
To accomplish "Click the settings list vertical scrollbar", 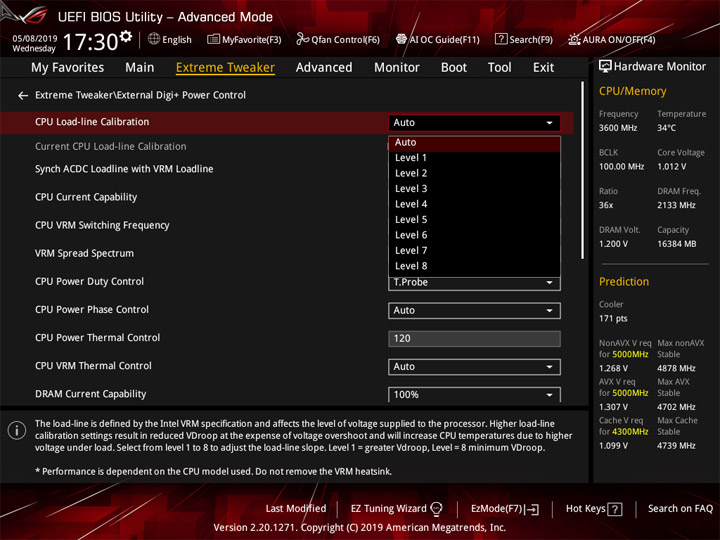I will [x=582, y=170].
